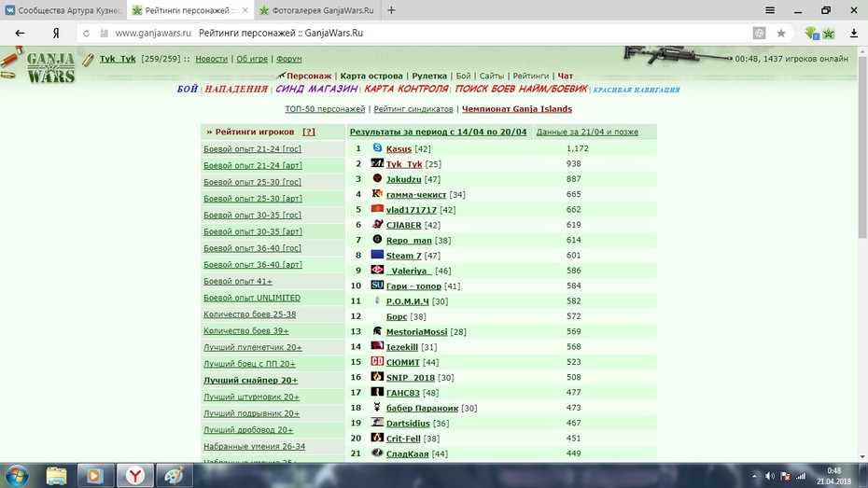Open a new browser tab
The image size is (868, 488).
391,10
